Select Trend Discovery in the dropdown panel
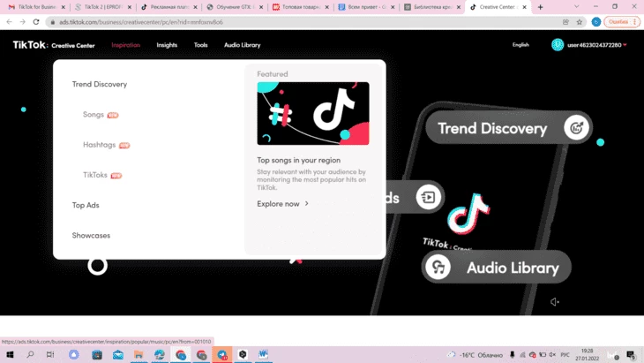Viewport: 644px width, 363px height. point(100,84)
